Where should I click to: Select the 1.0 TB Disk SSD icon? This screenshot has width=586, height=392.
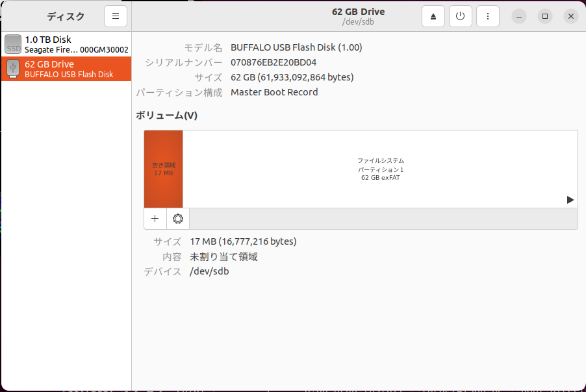click(13, 44)
